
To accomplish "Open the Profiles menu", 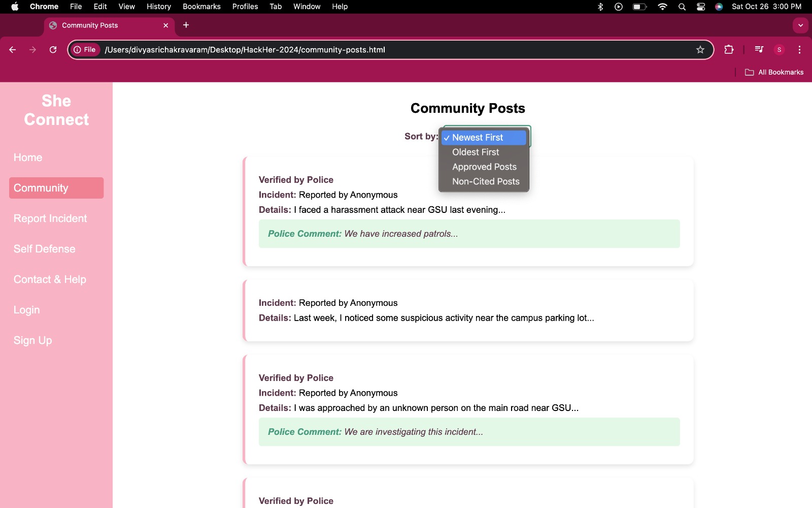I will (x=245, y=7).
